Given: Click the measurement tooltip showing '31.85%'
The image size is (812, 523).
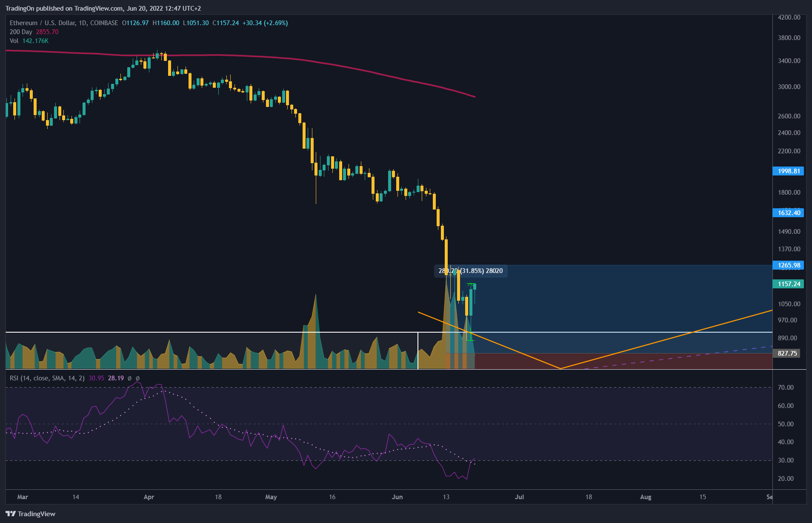Looking at the screenshot, I should point(471,271).
